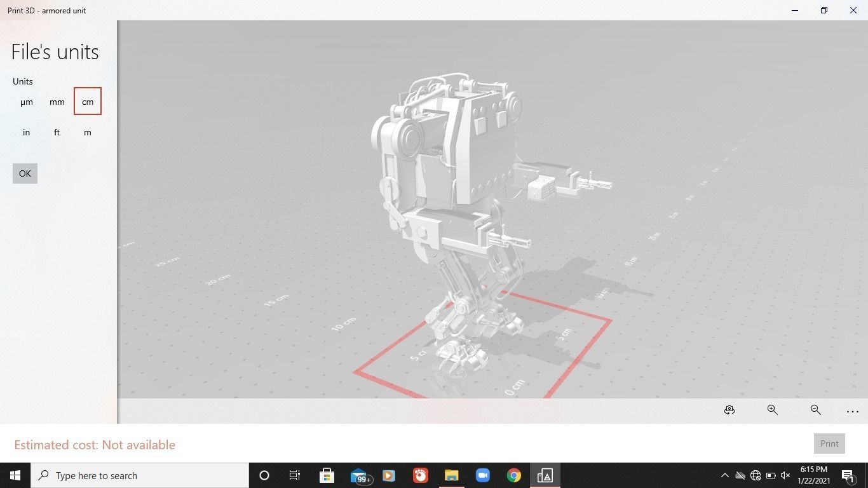The image size is (868, 488).
Task: Choose meters (m) as file units
Action: pos(88,132)
